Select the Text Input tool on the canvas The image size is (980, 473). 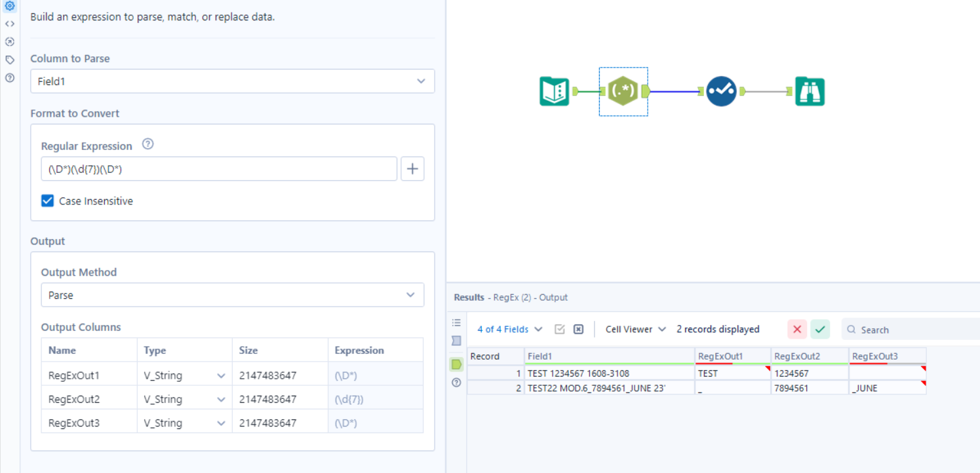[554, 91]
